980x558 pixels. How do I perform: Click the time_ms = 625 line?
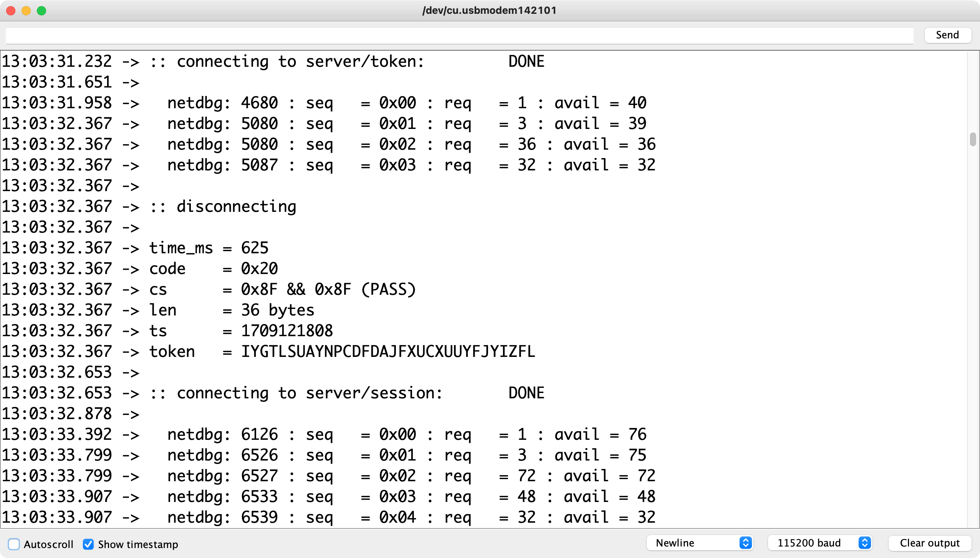(x=209, y=248)
